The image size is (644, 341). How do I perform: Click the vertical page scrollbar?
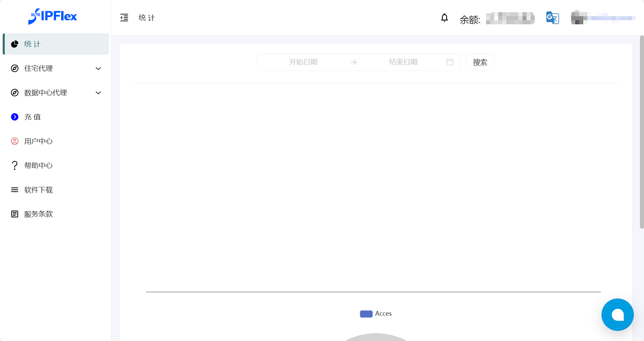click(x=642, y=132)
